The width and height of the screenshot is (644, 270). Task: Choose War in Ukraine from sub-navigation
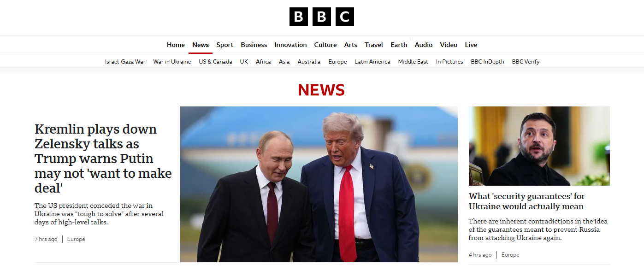[x=172, y=62]
